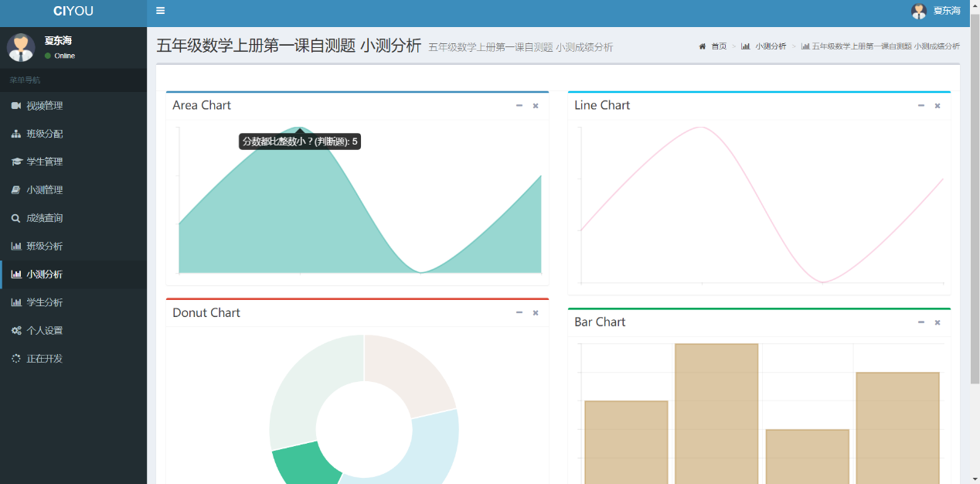Collapse the Line Chart panel

(x=921, y=105)
